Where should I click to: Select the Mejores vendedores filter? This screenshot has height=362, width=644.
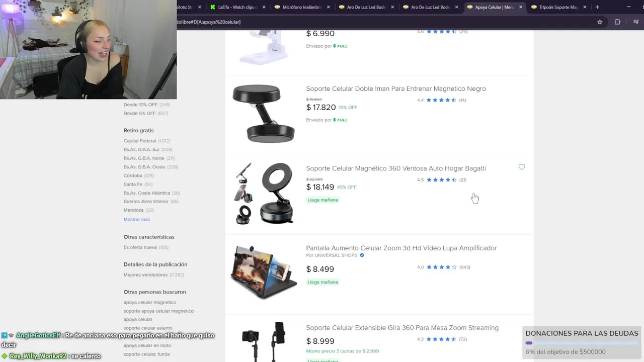tap(145, 275)
